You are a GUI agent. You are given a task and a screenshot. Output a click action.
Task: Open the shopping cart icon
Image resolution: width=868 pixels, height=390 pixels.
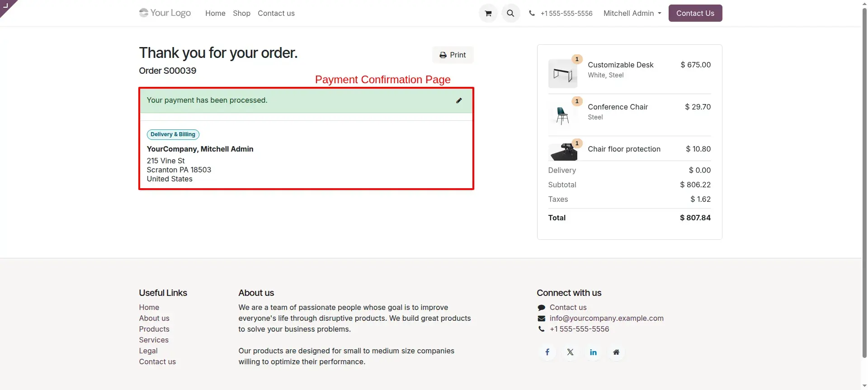point(488,13)
